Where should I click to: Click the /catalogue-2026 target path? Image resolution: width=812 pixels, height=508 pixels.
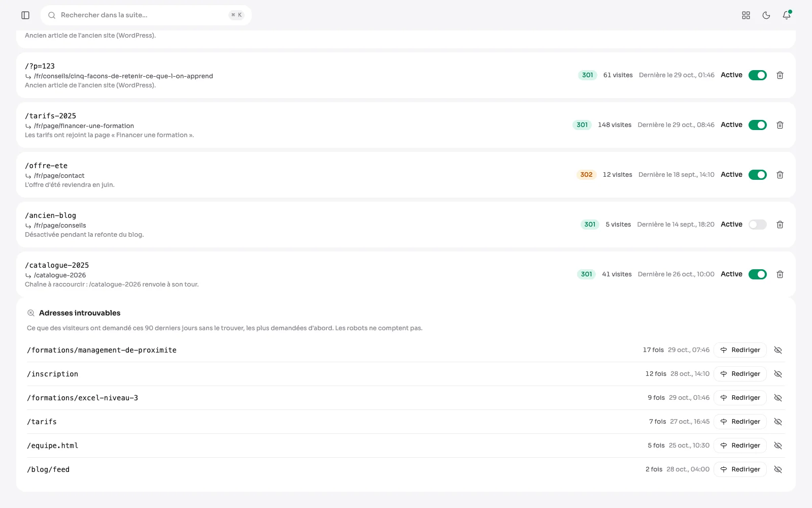[60, 275]
